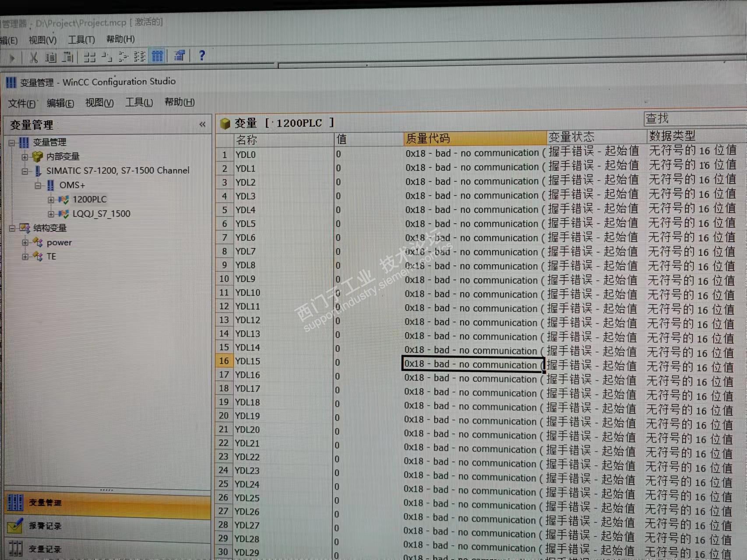Open 工具(T) menu in the project manager window
747x560 pixels.
(81, 40)
